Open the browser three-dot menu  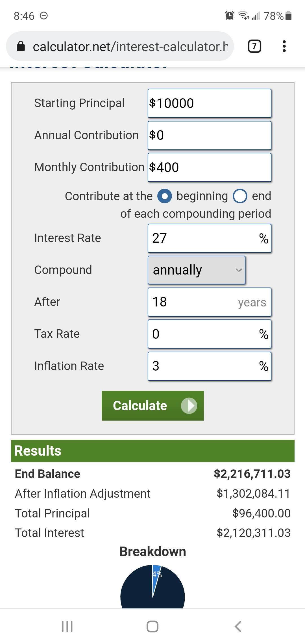click(x=284, y=46)
